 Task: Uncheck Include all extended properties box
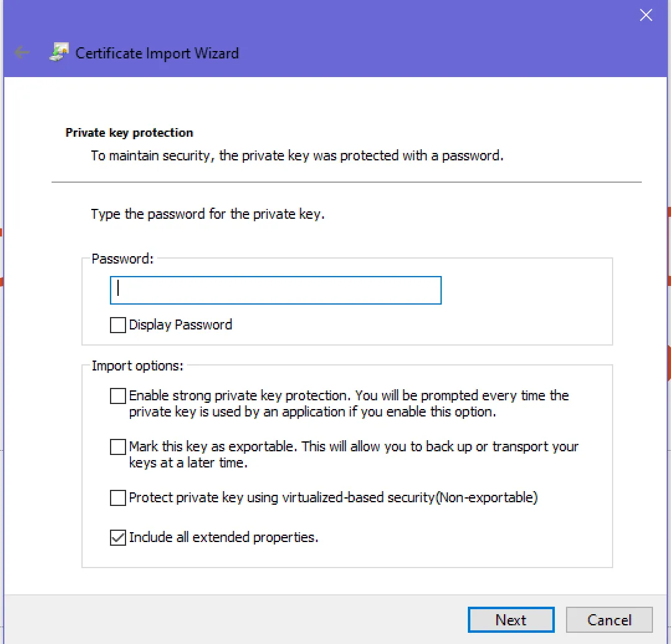click(x=117, y=537)
